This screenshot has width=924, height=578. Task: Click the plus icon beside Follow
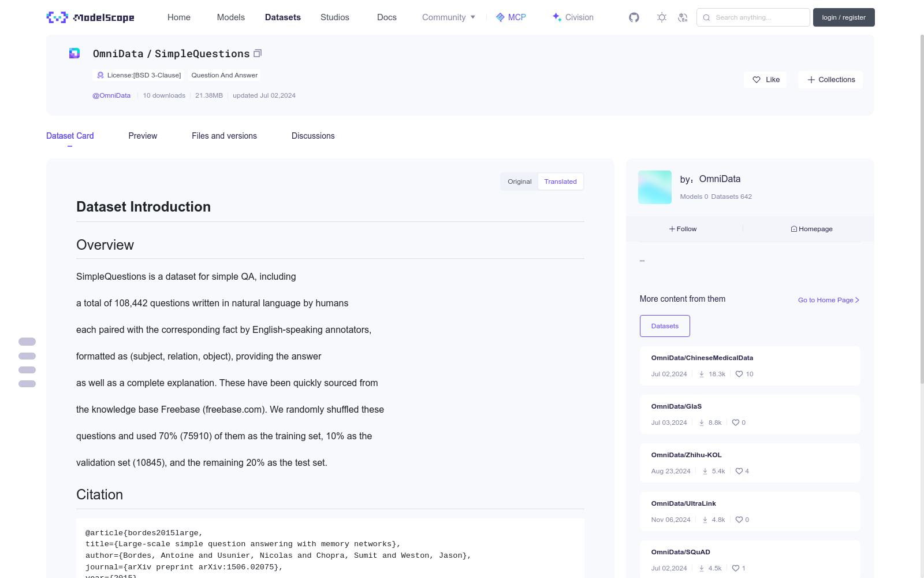[x=672, y=229]
